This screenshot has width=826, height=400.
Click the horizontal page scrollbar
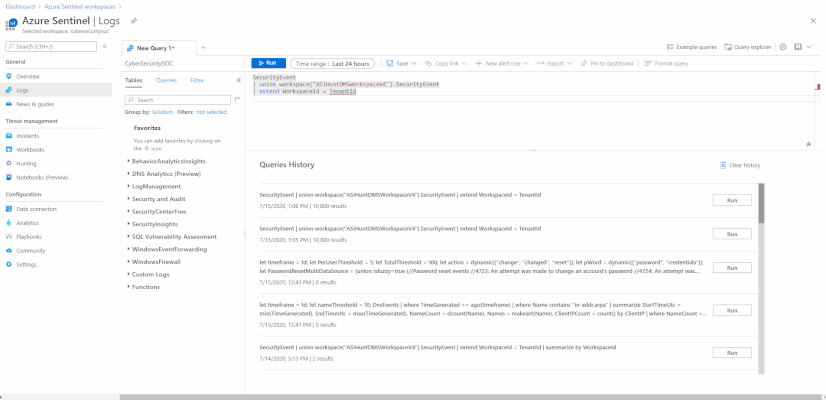[469, 397]
